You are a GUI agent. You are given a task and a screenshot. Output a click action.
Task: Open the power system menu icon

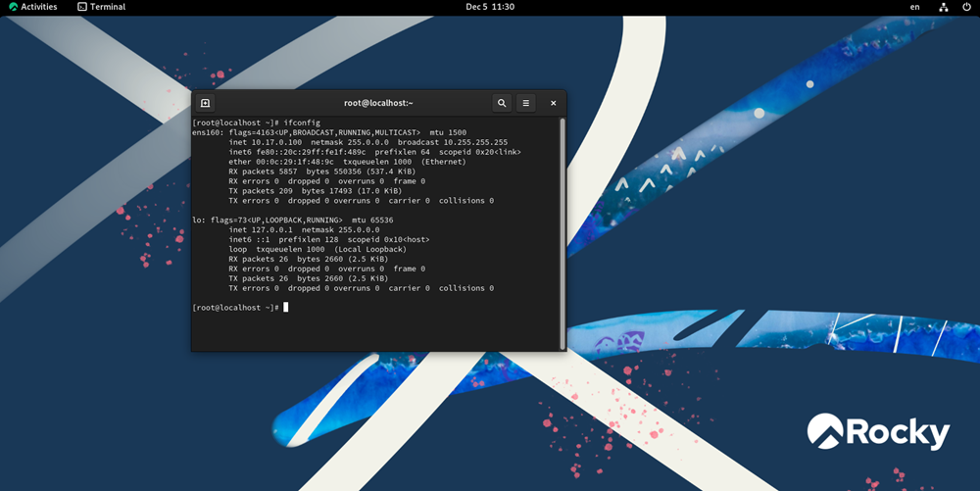pyautogui.click(x=967, y=7)
